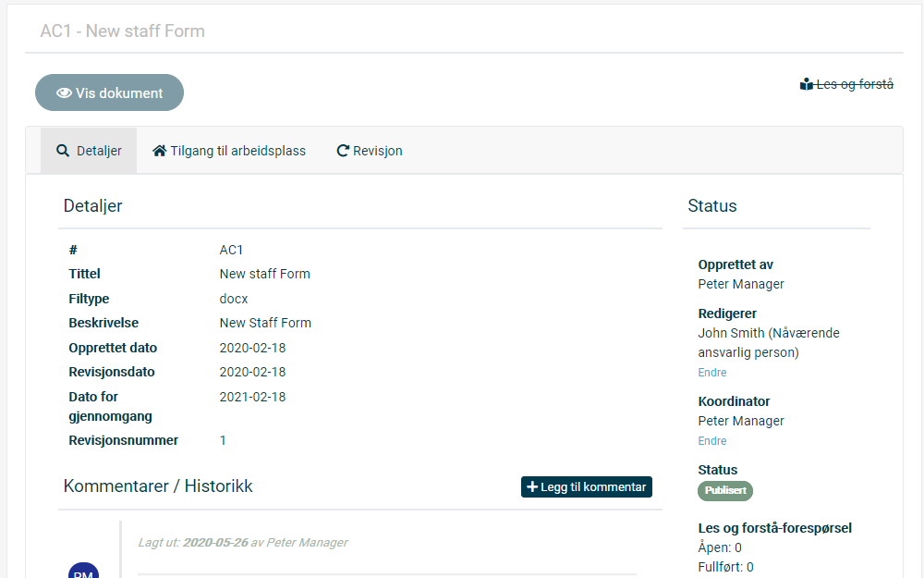This screenshot has height=578, width=924.
Task: Click the Fullført: 0 count
Action: click(725, 567)
